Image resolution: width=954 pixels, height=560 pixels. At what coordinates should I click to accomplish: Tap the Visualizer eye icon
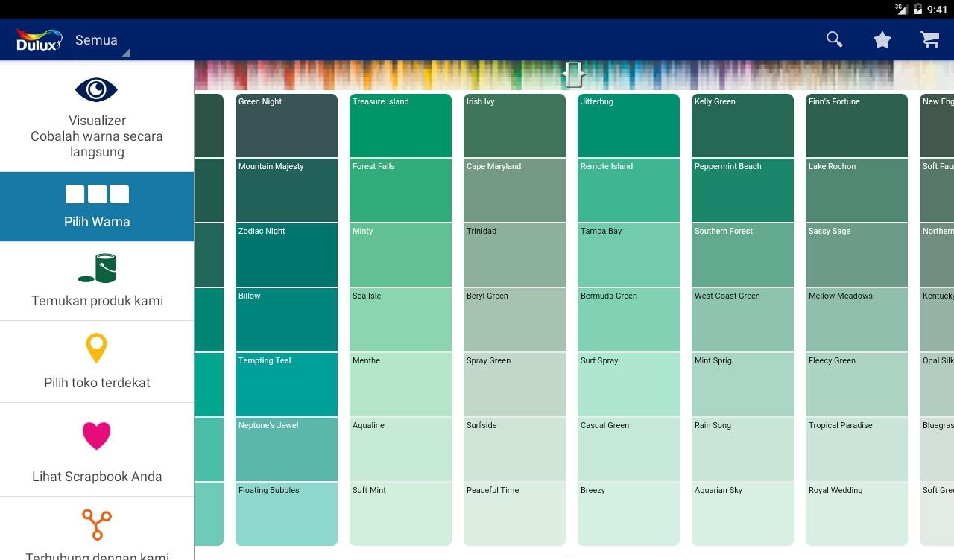click(x=96, y=90)
